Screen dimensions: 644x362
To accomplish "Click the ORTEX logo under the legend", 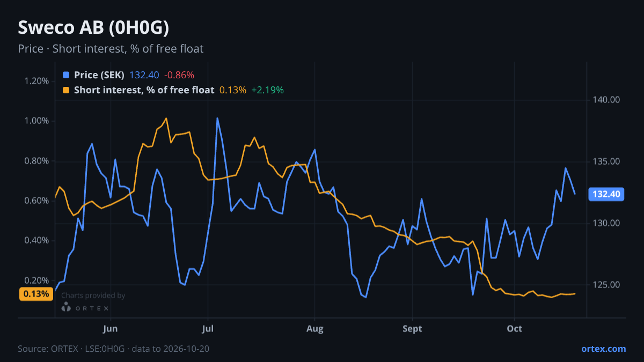I will coord(86,308).
